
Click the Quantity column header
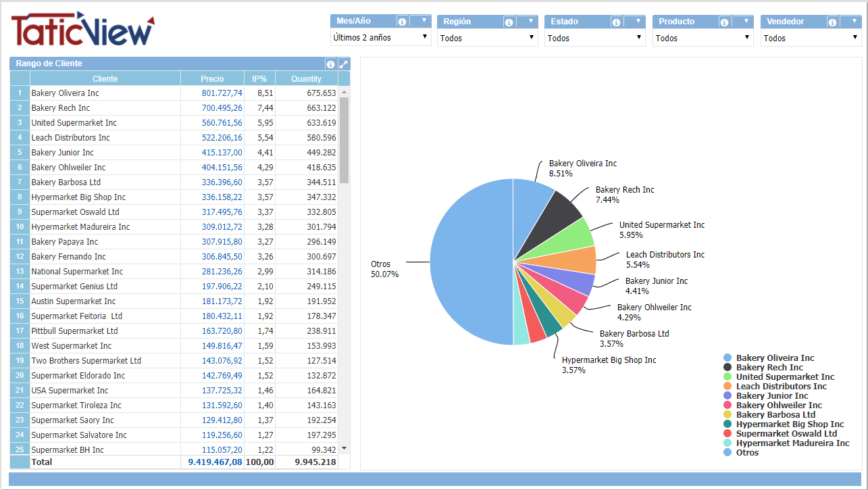click(306, 79)
